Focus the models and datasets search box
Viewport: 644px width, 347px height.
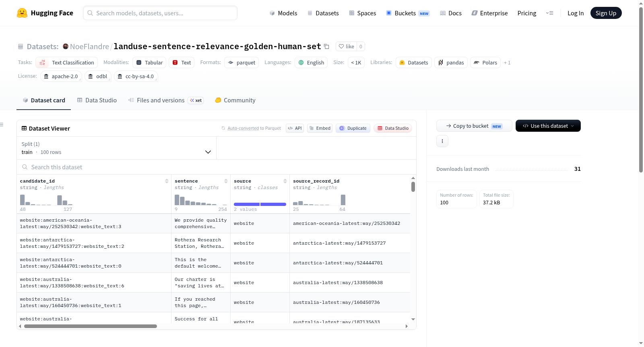160,13
